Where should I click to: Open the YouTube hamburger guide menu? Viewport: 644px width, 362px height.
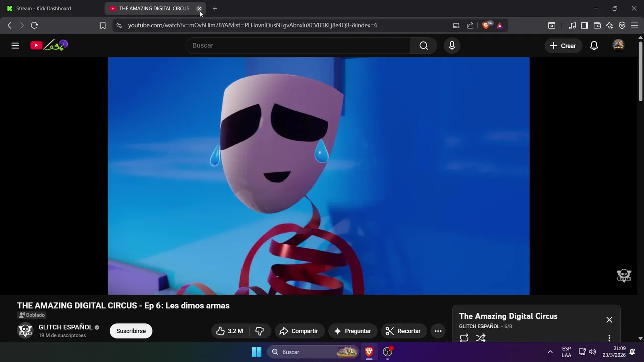click(15, 45)
